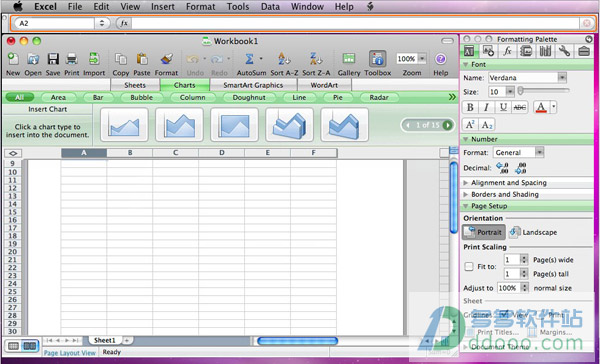
Task: Sort descending with Sort Z-A icon
Action: 316,59
